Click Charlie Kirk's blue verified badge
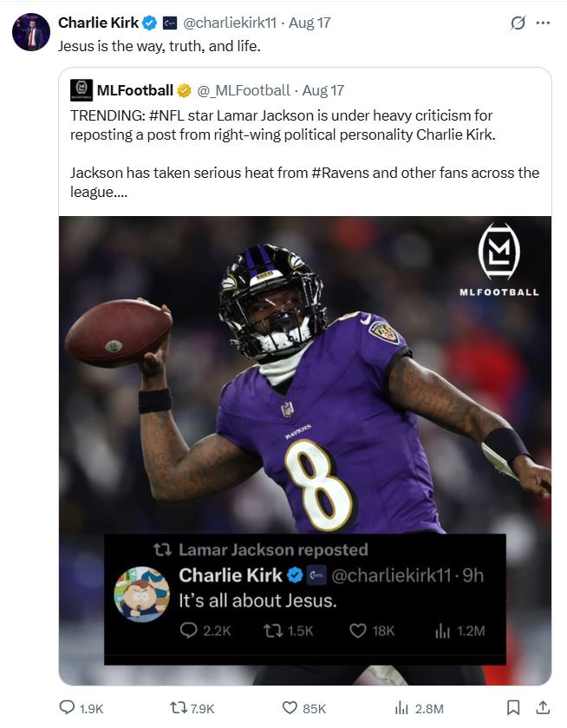Viewport: 567px width, 728px height. [x=149, y=23]
